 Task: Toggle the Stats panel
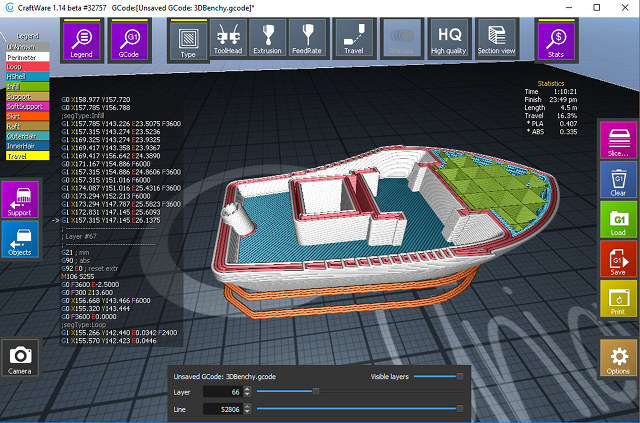[556, 40]
